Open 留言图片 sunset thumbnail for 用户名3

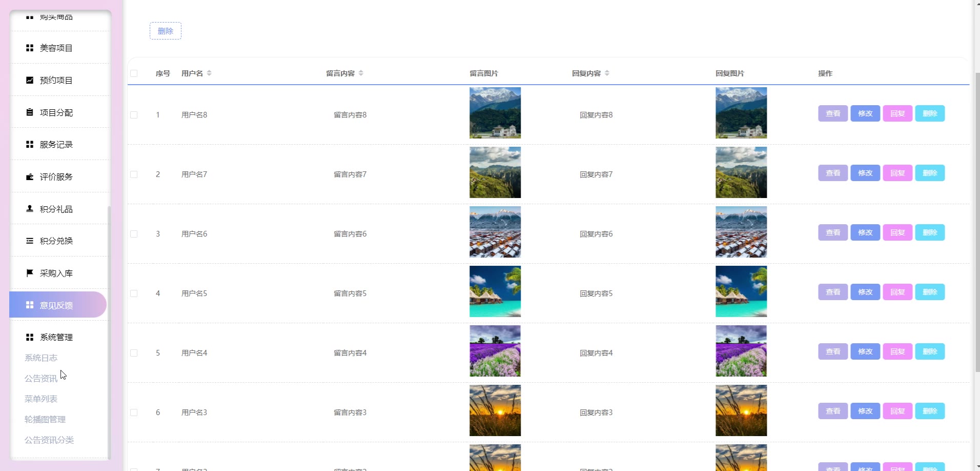coord(495,410)
